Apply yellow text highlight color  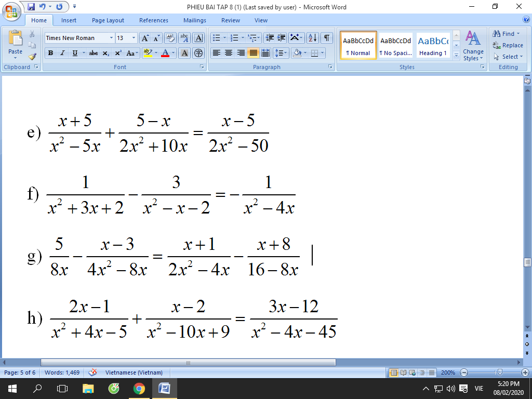click(148, 53)
